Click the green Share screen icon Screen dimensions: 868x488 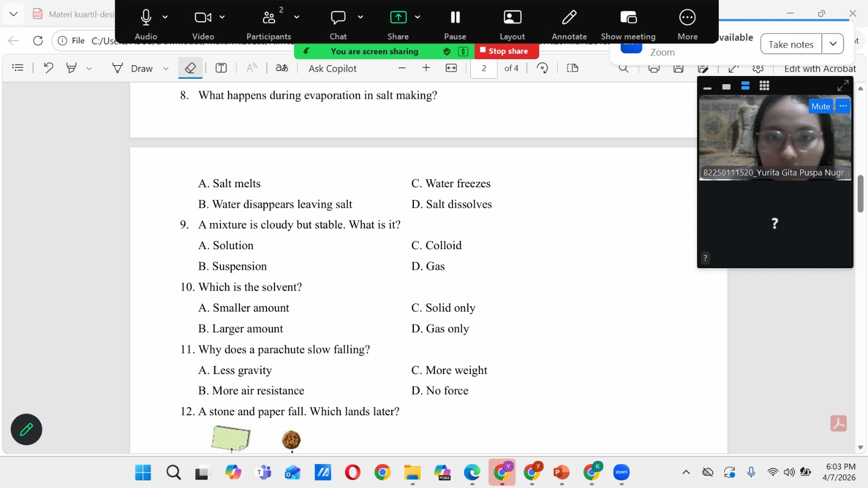coord(398,18)
